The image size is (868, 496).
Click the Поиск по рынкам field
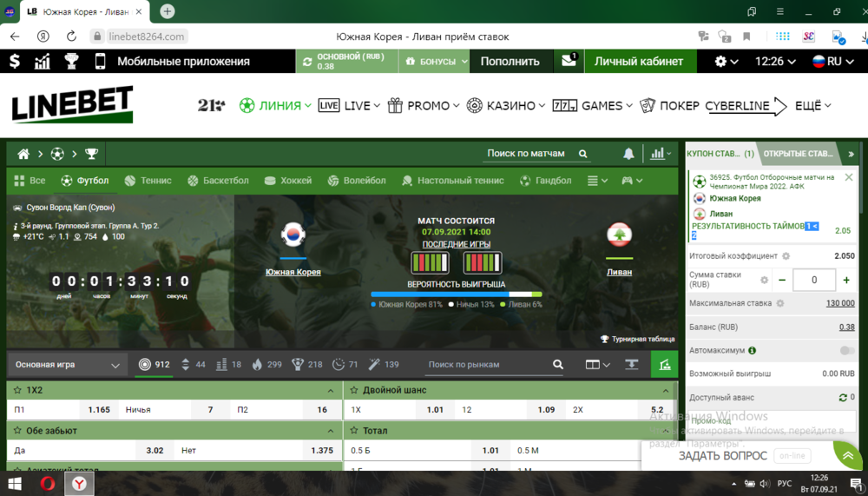tap(487, 365)
